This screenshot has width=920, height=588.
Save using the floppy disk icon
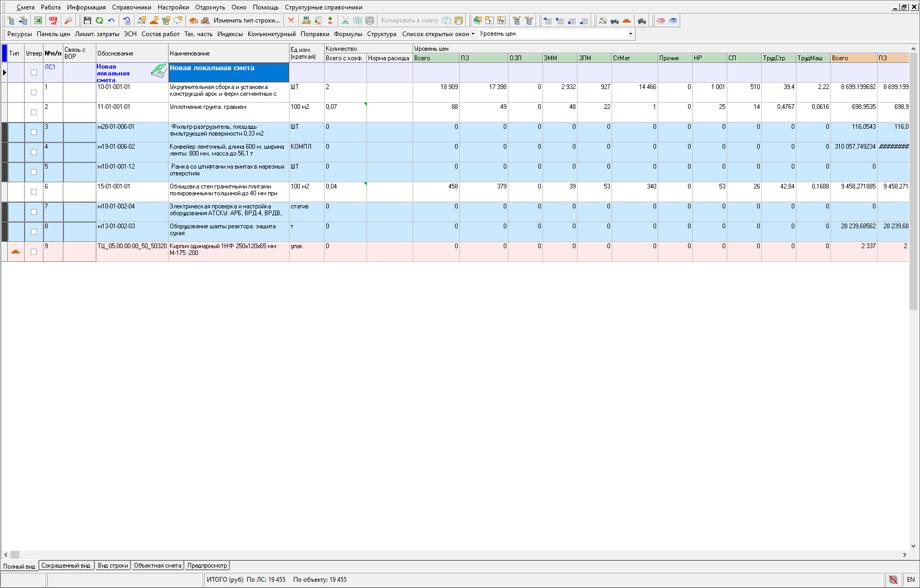pyautogui.click(x=87, y=20)
